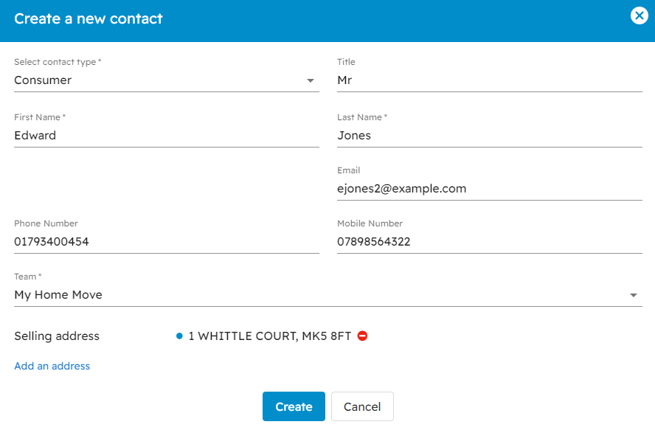Viewport: 655px width, 430px height.
Task: Click the Create a new contact header title
Action: tap(88, 18)
